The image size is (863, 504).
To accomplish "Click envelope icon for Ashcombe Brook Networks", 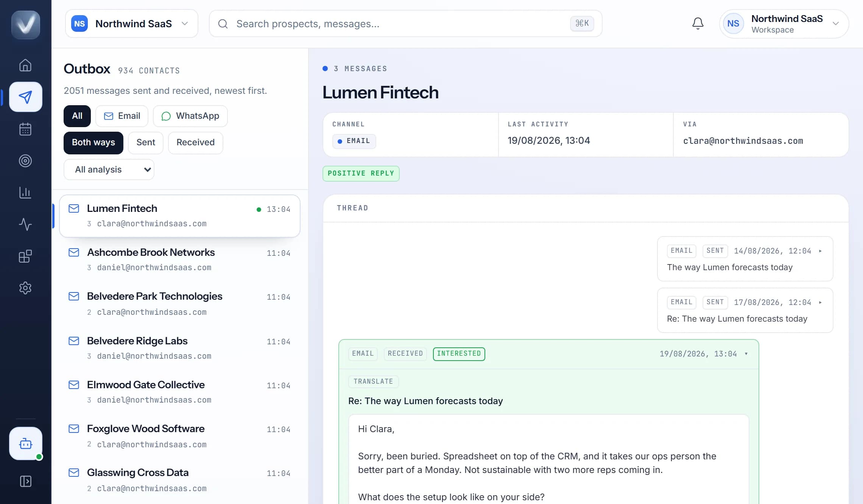I will tap(74, 252).
